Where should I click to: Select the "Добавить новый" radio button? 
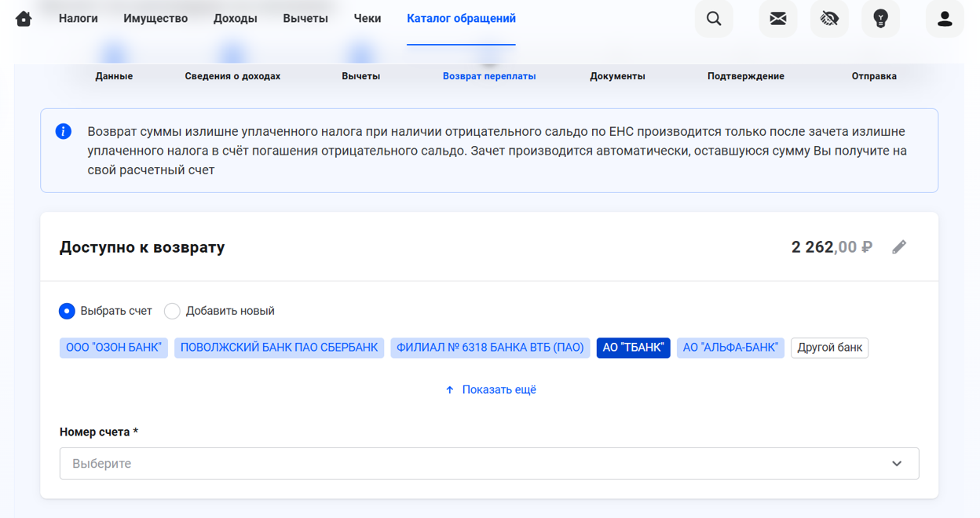pyautogui.click(x=172, y=311)
